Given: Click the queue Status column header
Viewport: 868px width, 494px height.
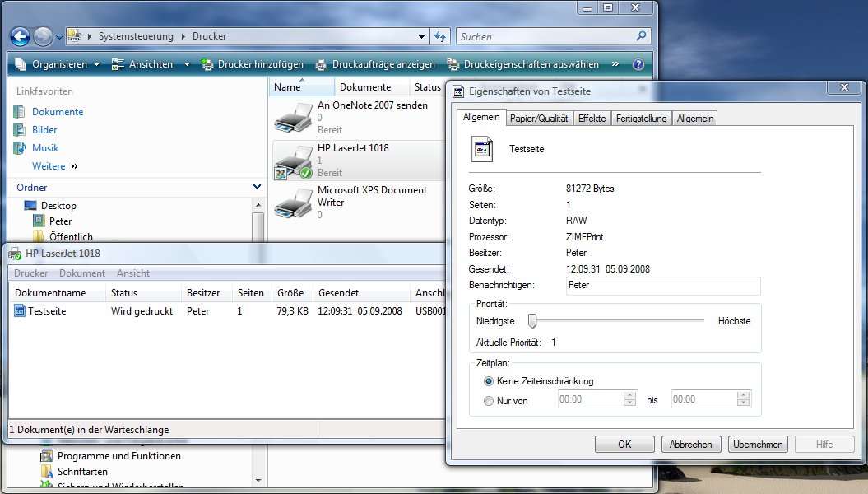Looking at the screenshot, I should pyautogui.click(x=143, y=293).
